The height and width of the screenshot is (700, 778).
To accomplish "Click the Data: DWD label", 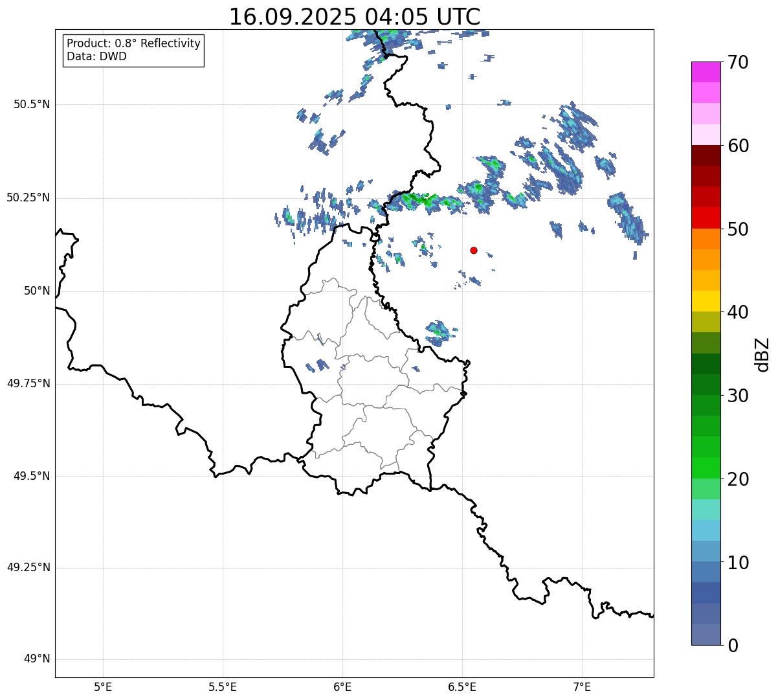I will coord(96,56).
